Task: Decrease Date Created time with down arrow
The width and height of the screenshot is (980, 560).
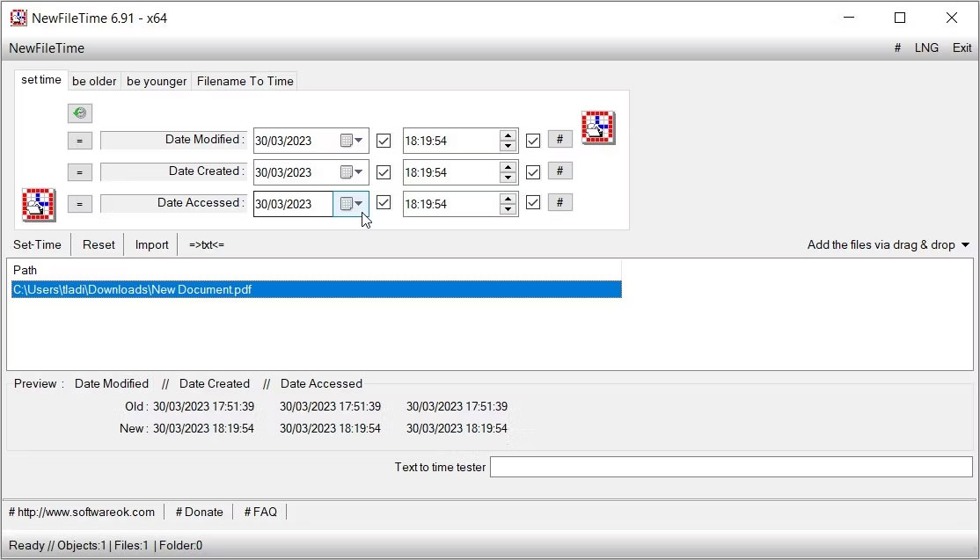Action: pyautogui.click(x=508, y=178)
